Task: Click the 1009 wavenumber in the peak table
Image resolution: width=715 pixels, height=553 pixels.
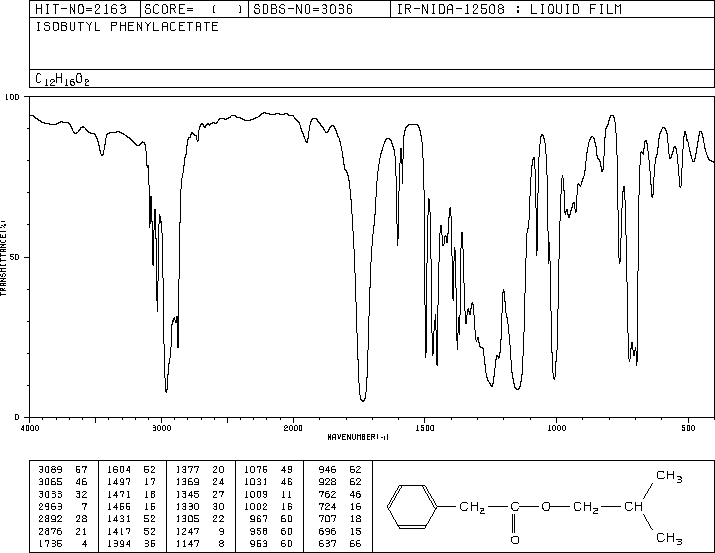Action: click(256, 494)
